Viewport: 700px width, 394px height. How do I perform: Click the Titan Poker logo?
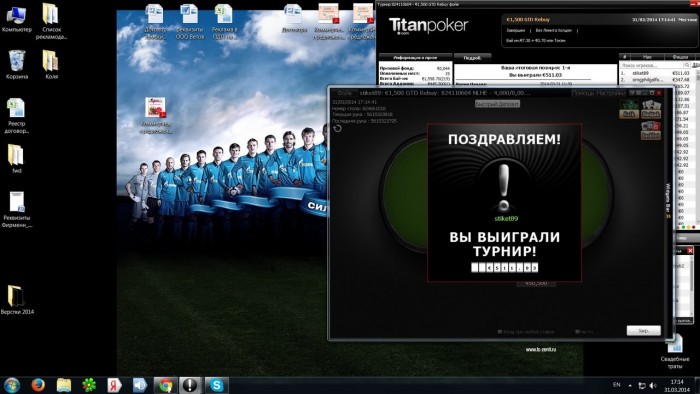pos(428,26)
